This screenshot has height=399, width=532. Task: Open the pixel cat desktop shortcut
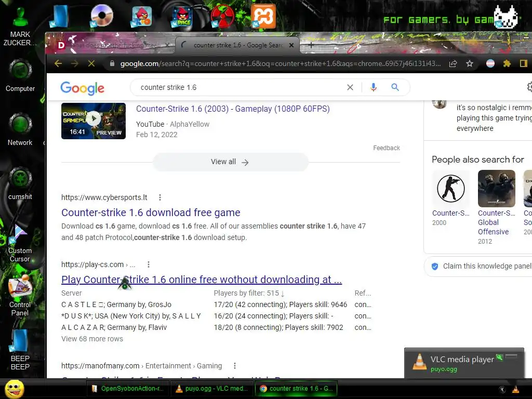coord(506,17)
